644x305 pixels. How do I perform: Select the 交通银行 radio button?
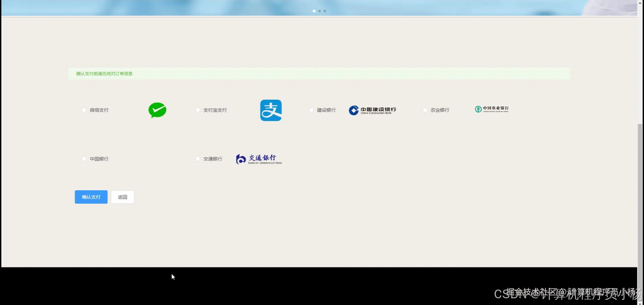coord(198,159)
